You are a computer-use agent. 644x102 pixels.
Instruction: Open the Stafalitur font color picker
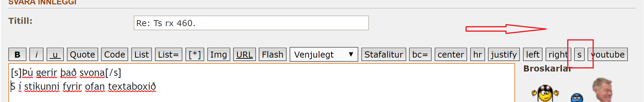point(383,54)
